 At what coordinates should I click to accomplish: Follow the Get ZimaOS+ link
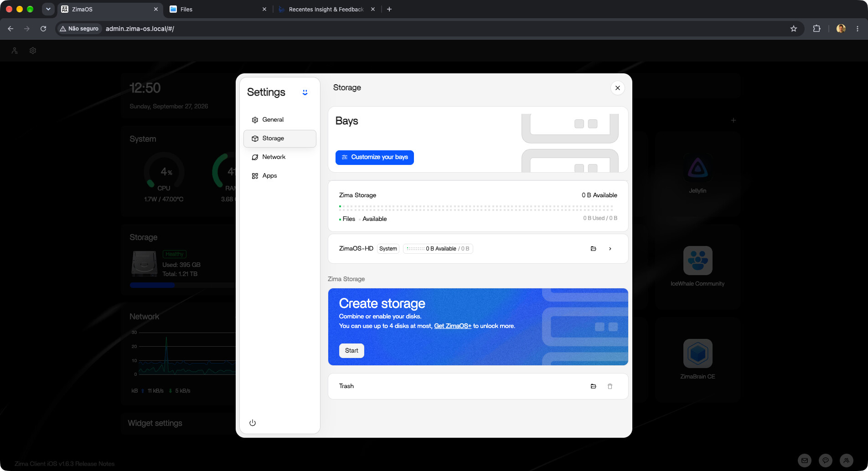click(453, 326)
